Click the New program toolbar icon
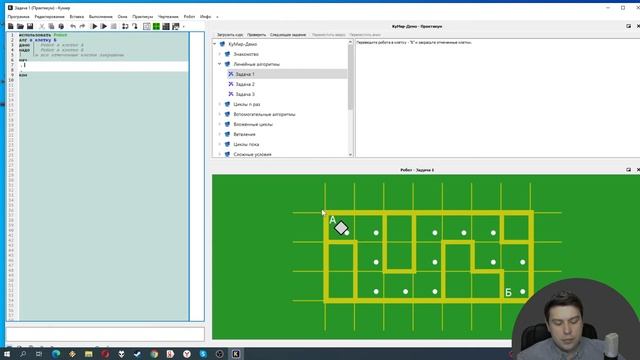This screenshot has width=640, height=360. (x=11, y=26)
